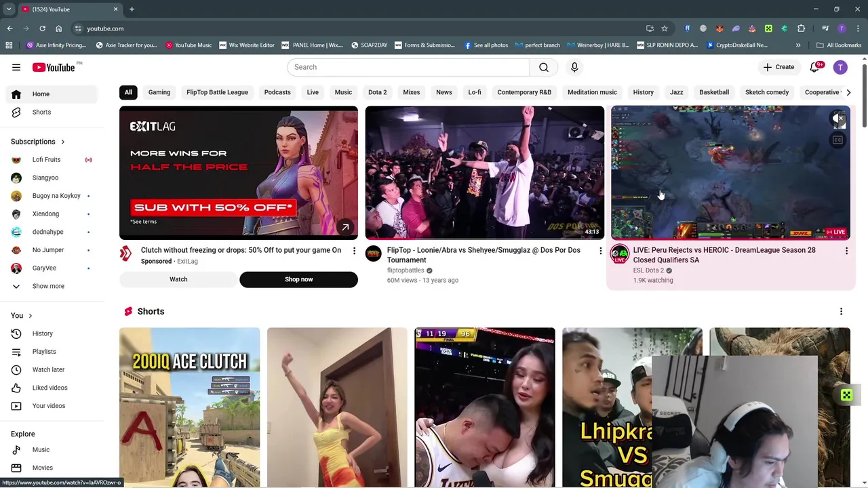
Task: Select the Lo-fi filter chip
Action: click(475, 92)
